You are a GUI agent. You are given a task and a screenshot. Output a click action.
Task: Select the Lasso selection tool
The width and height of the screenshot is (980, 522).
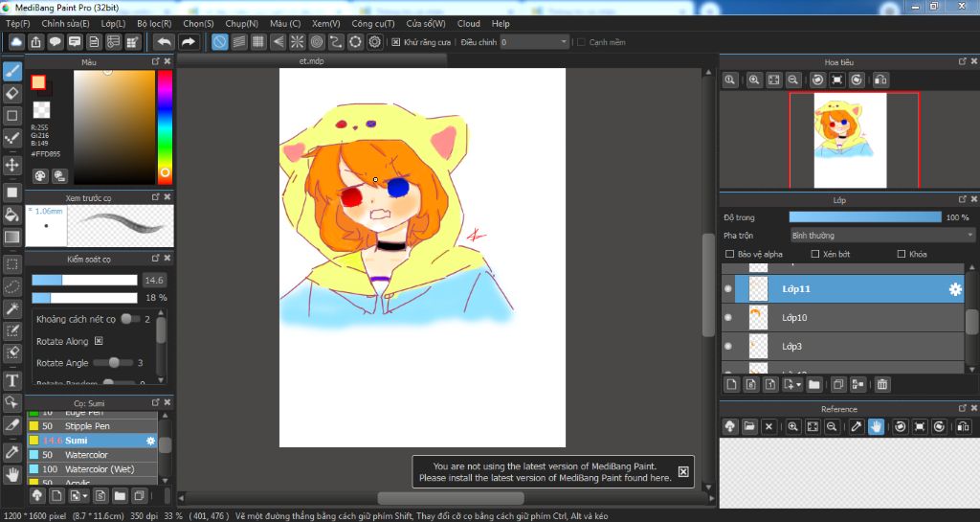point(11,286)
